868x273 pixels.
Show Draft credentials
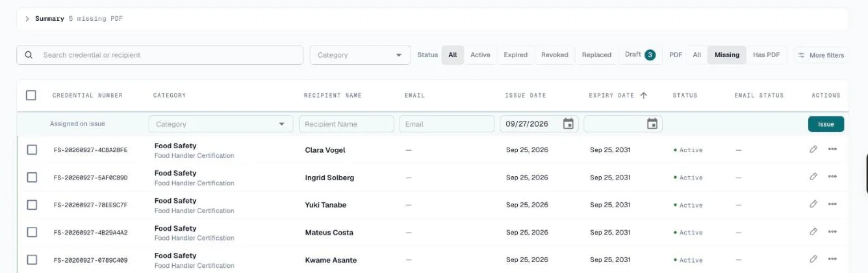[640, 55]
